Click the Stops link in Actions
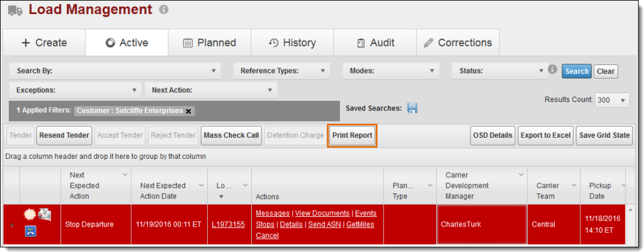Screen dimensions: 644x252 coord(265,225)
